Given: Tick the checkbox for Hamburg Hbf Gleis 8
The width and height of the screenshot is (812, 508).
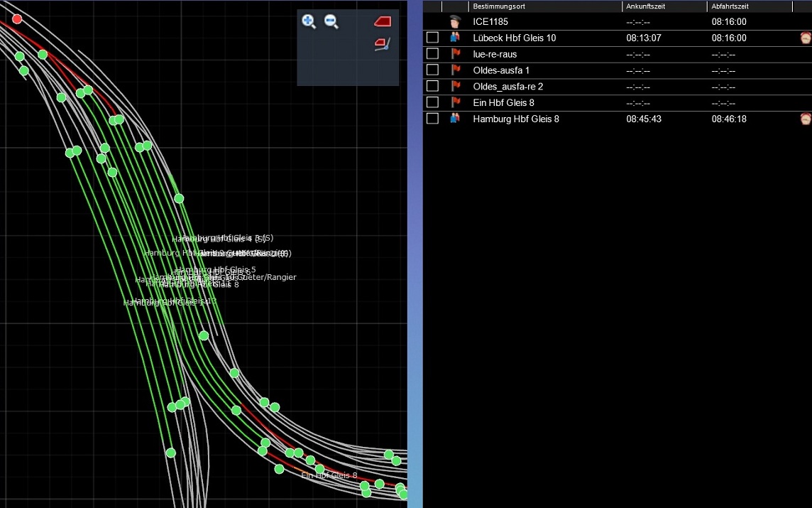Looking at the screenshot, I should [432, 118].
